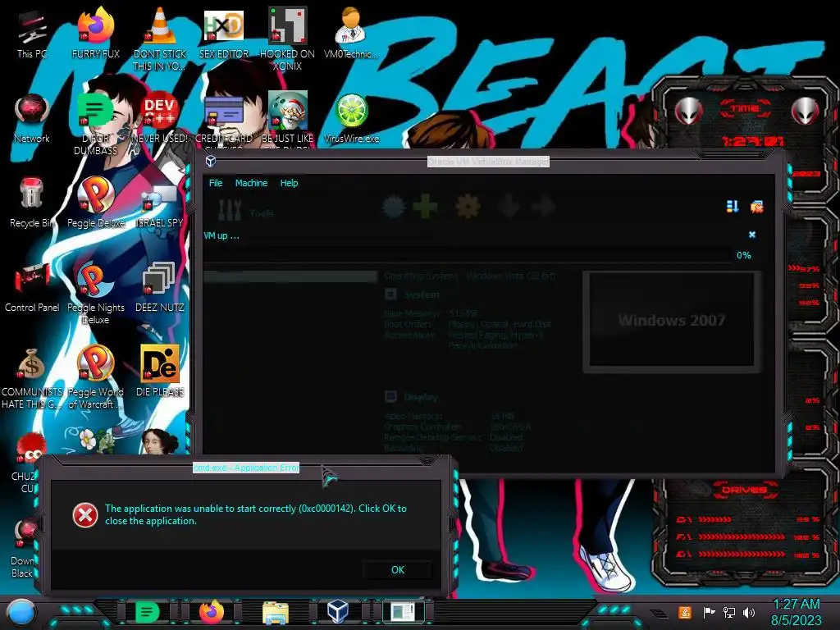Select the VLC cone desktop icon
840x630 pixels.
(x=160, y=39)
